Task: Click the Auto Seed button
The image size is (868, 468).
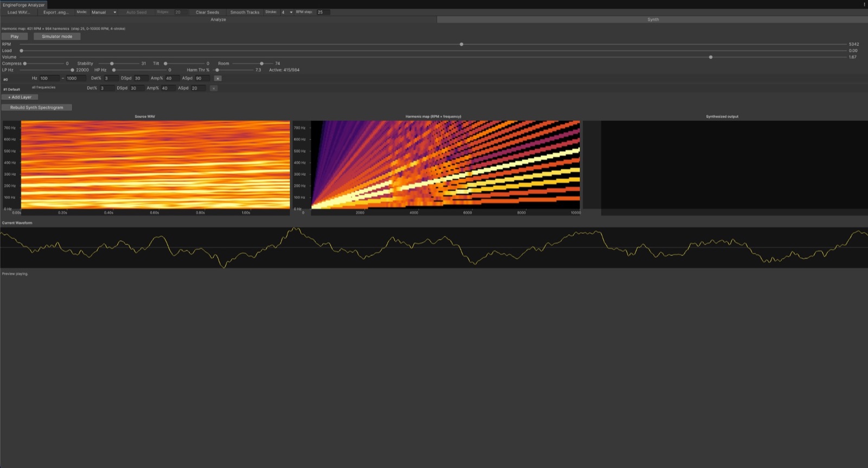Action: click(136, 12)
